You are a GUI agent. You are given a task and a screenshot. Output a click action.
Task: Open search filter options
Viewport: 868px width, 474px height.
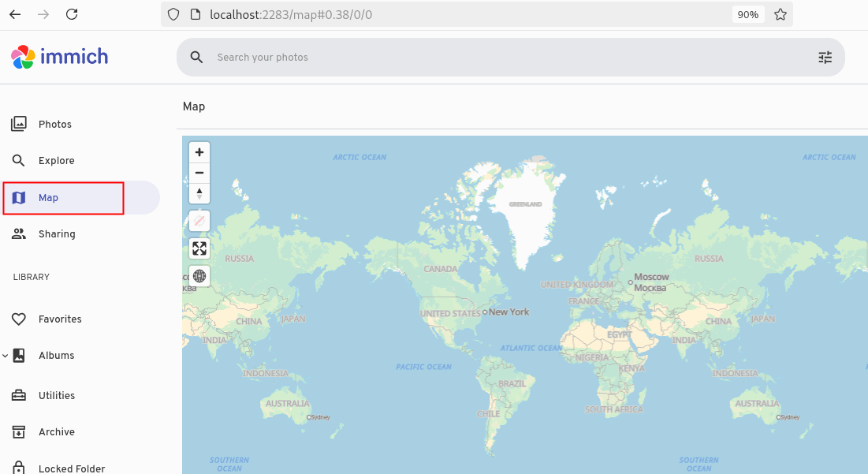coord(825,58)
